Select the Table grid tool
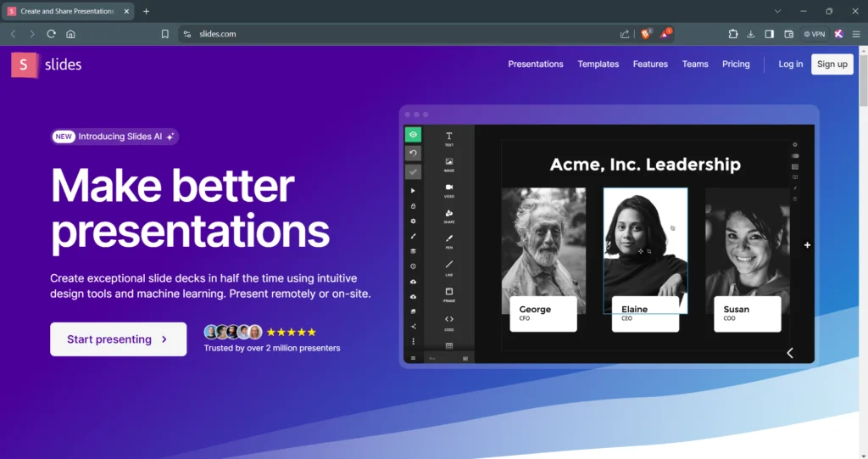The image size is (868, 459). (x=449, y=346)
